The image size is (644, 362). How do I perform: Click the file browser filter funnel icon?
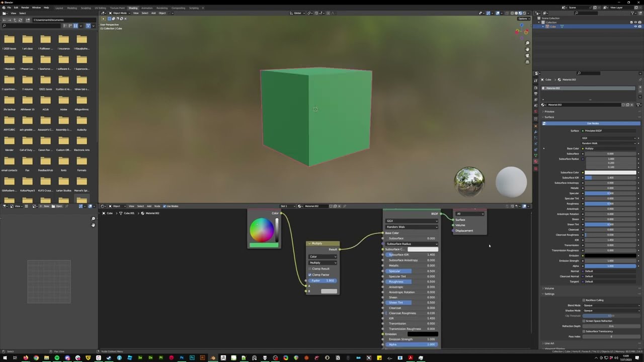88,26
